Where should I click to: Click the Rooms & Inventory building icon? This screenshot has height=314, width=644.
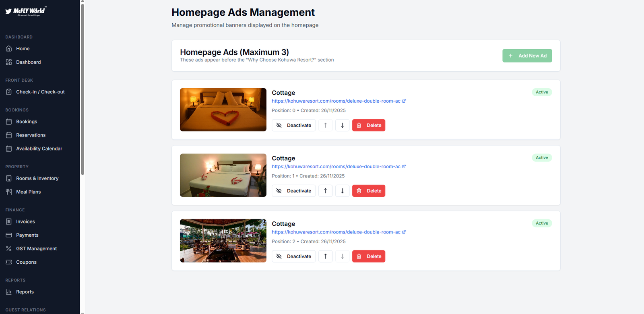(9, 178)
